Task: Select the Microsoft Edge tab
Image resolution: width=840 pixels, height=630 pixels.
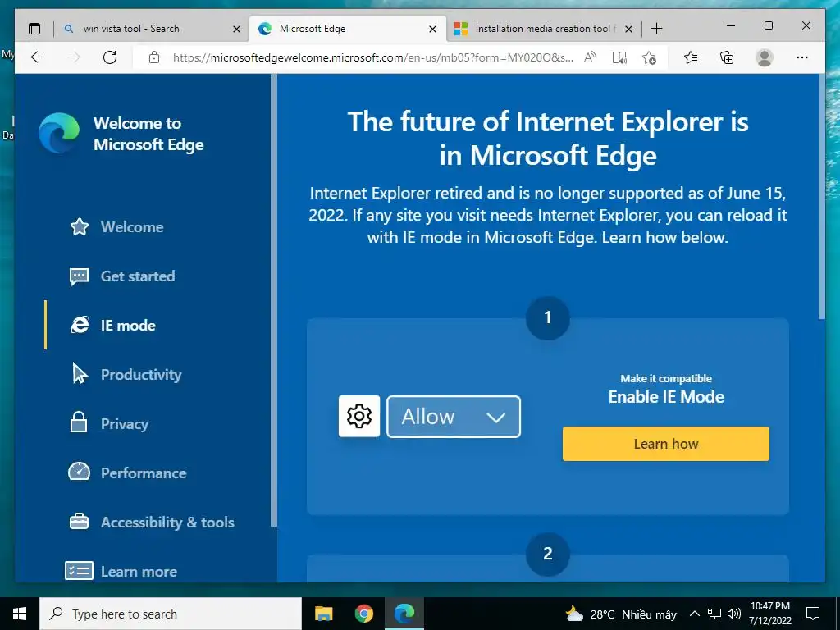Action: click(348, 29)
